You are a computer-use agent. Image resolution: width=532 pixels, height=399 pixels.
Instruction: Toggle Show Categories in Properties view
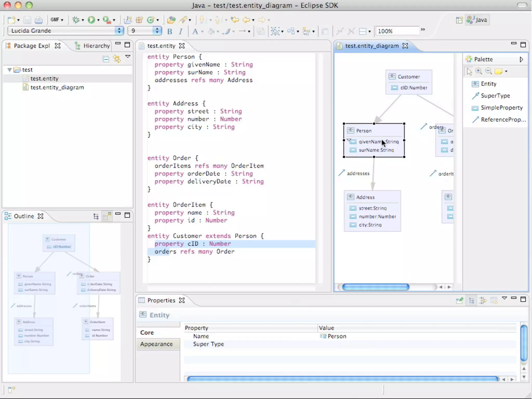pyautogui.click(x=471, y=301)
